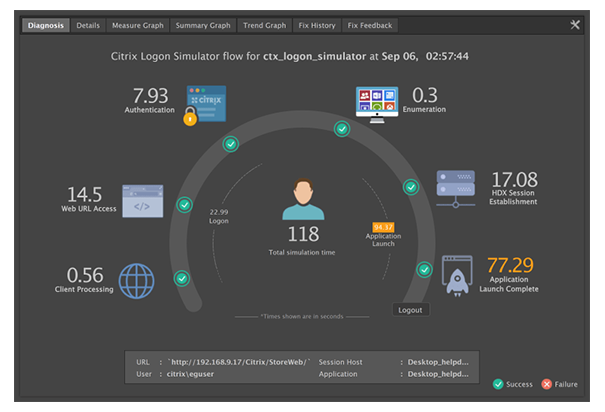
Task: Click the StoreWeb URL value
Action: [x=239, y=362]
